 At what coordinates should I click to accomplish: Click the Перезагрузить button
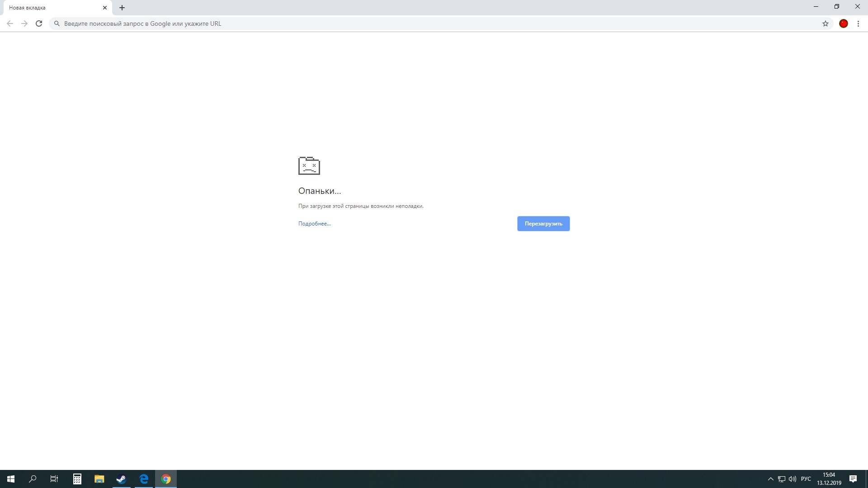[x=543, y=224]
